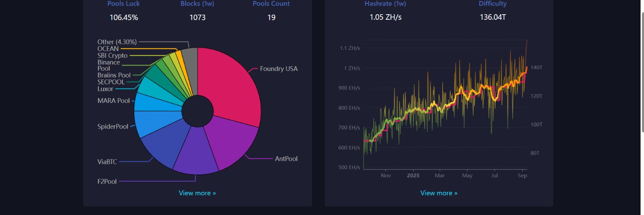Viewport: 644px width, 215px height.
Task: Click the Jul date axis label
Action: tap(495, 175)
